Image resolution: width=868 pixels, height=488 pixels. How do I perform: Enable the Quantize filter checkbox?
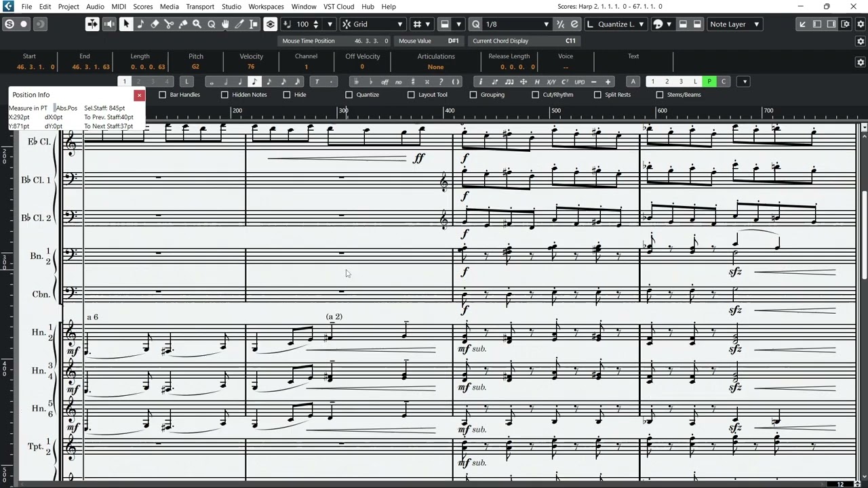[x=349, y=95]
